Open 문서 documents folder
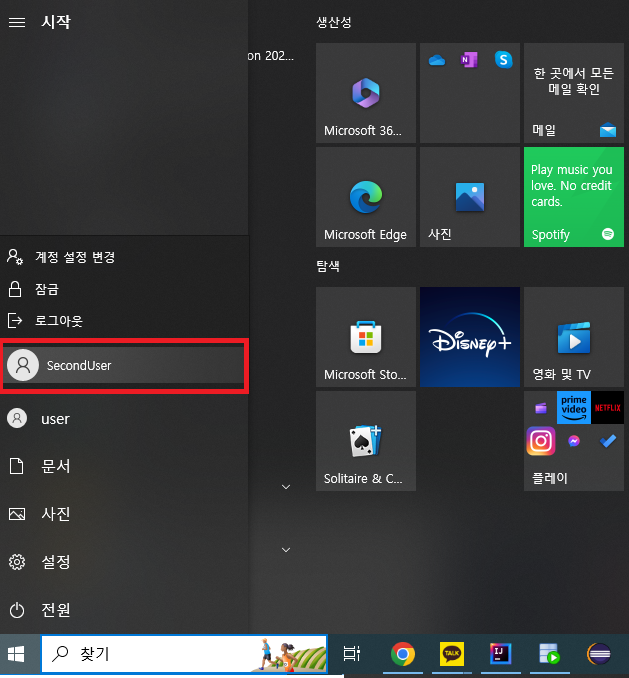The width and height of the screenshot is (629, 678). click(x=124, y=466)
